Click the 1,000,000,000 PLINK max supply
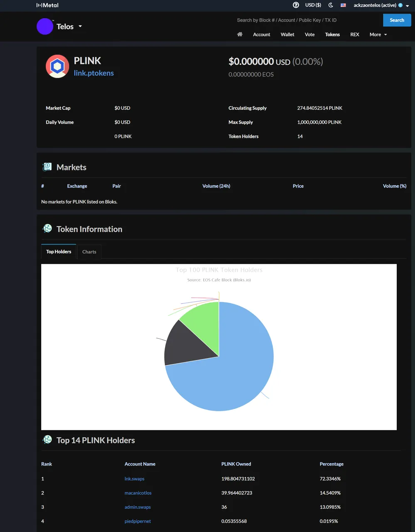Viewport: 415px width, 532px height. (319, 122)
